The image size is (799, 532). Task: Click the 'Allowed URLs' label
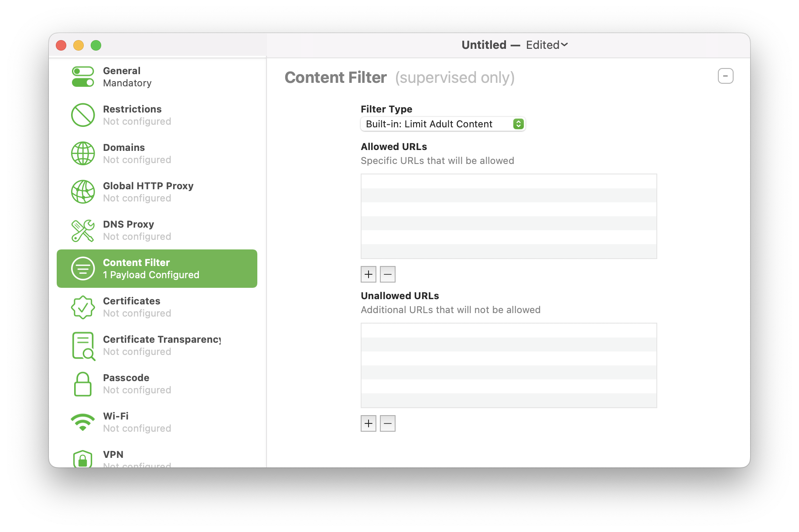pyautogui.click(x=394, y=147)
